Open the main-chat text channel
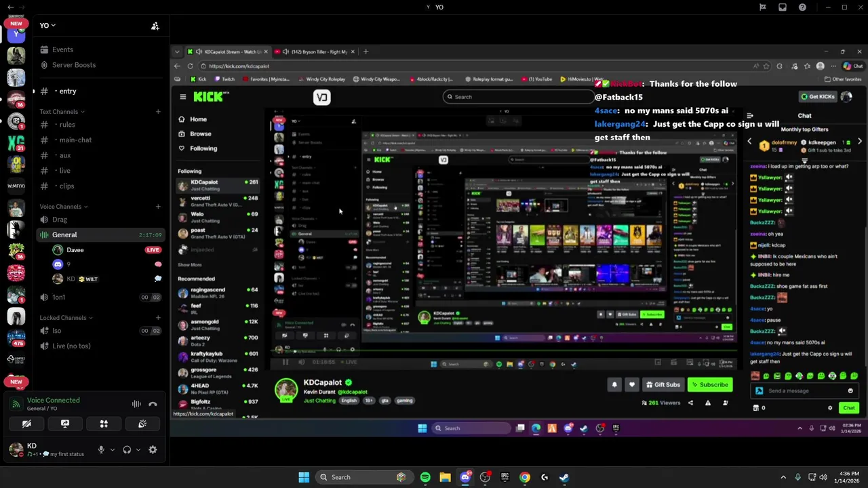This screenshot has height=488, width=868. [100, 140]
